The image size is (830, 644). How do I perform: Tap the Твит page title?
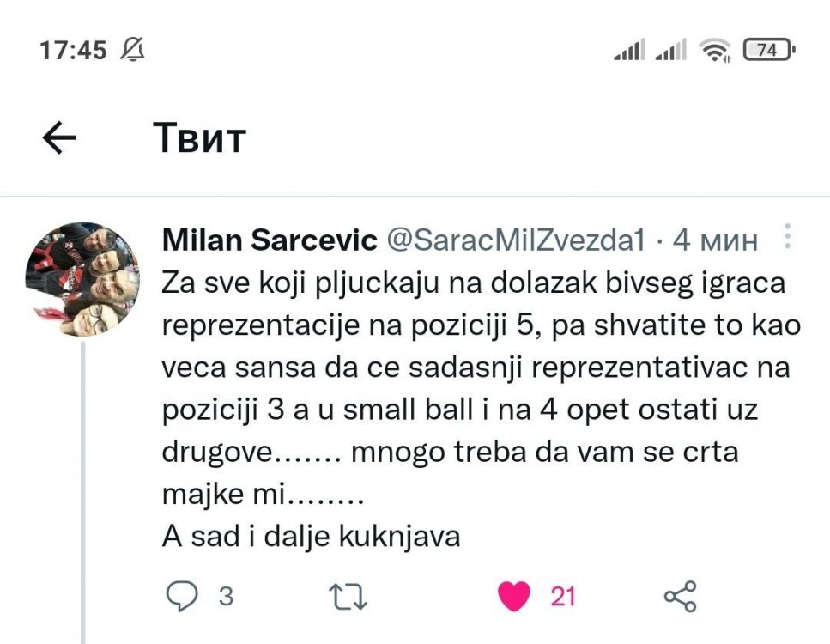tap(200, 137)
